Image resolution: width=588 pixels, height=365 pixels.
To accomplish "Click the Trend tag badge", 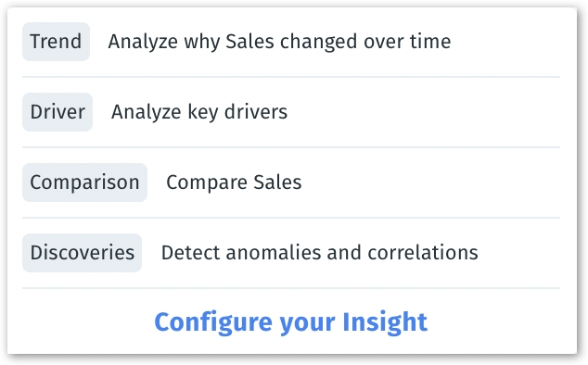I will coord(56,42).
